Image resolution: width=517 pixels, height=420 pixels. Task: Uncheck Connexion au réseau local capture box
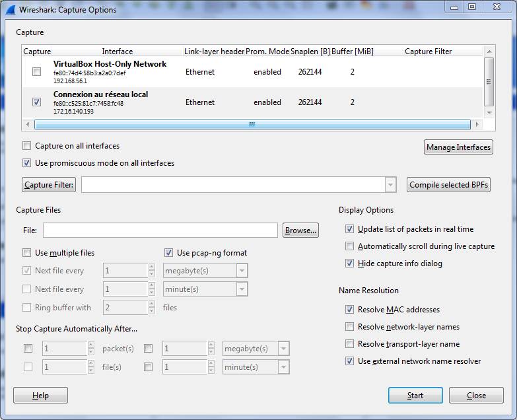36,102
